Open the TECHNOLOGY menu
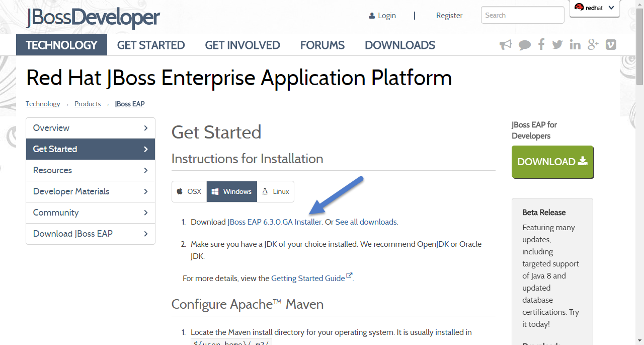The image size is (644, 345). click(x=61, y=45)
